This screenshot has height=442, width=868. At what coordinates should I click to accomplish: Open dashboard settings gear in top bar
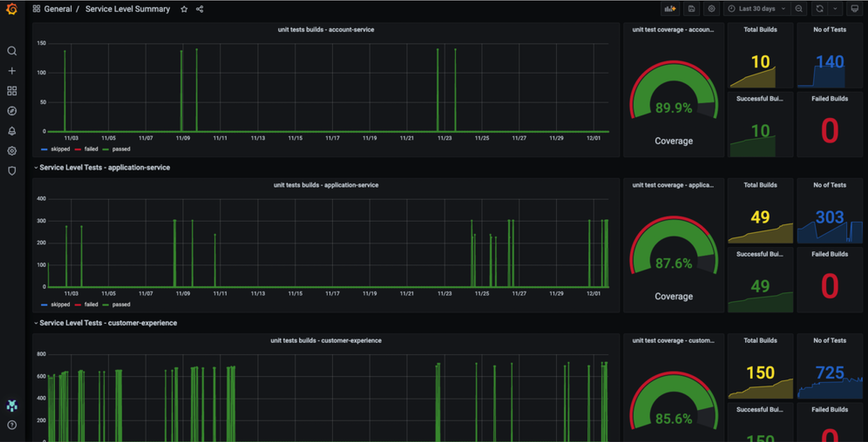(x=712, y=9)
